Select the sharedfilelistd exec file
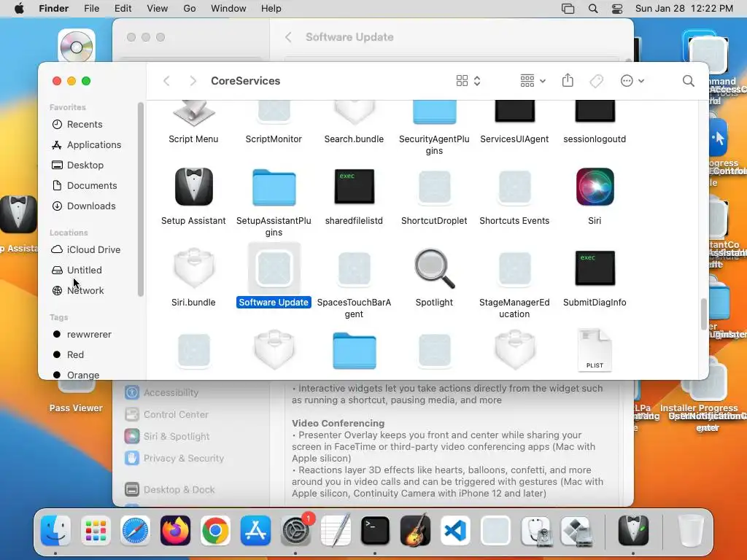The image size is (747, 560). click(x=354, y=187)
